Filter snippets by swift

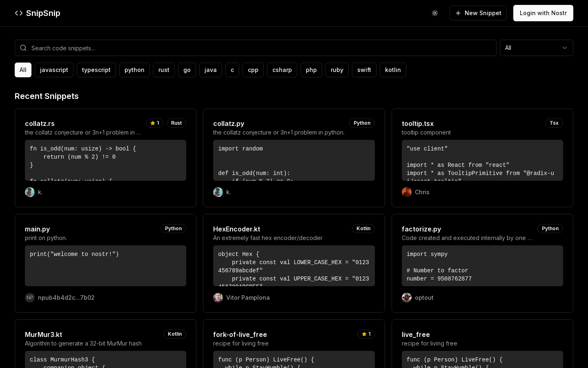tap(364, 70)
